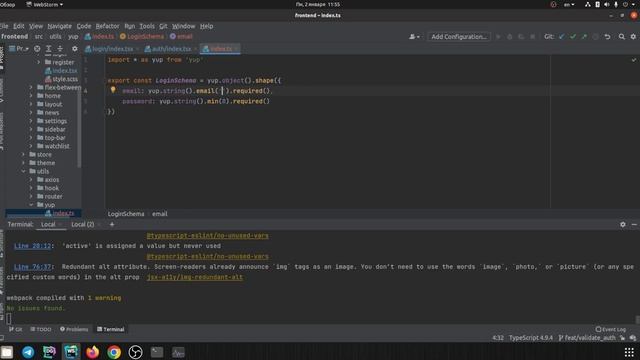Open the Project view selector dropdown

click(19, 49)
